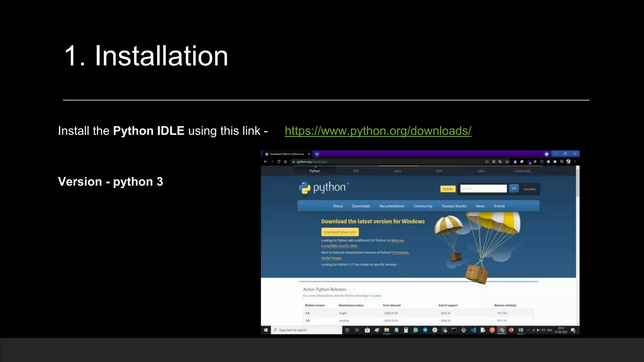Open a new browser tab with plus icon
The width and height of the screenshot is (644, 362).
click(317, 154)
